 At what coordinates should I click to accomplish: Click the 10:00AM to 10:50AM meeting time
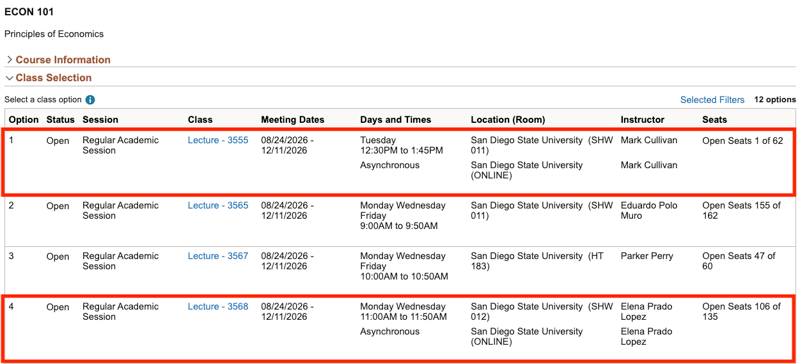point(404,277)
